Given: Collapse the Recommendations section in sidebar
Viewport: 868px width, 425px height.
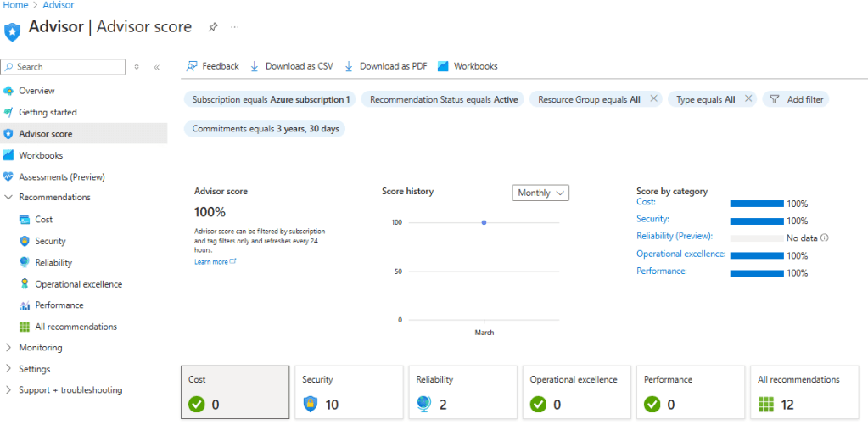Looking at the screenshot, I should (x=8, y=198).
